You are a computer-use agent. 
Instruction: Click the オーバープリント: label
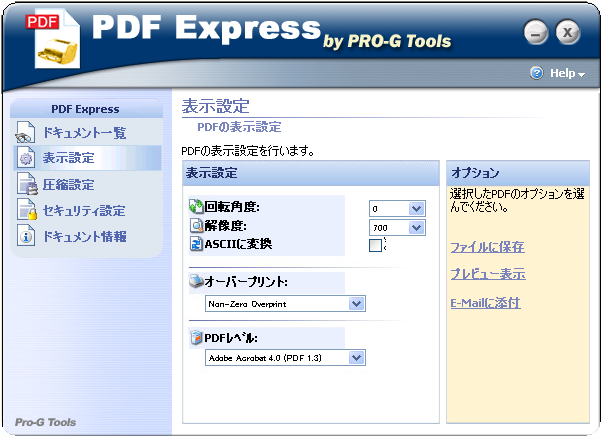(246, 281)
